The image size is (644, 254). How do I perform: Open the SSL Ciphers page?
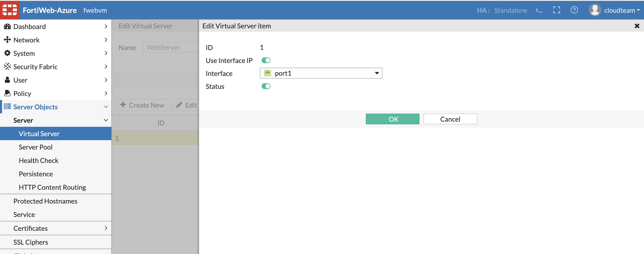click(55, 242)
